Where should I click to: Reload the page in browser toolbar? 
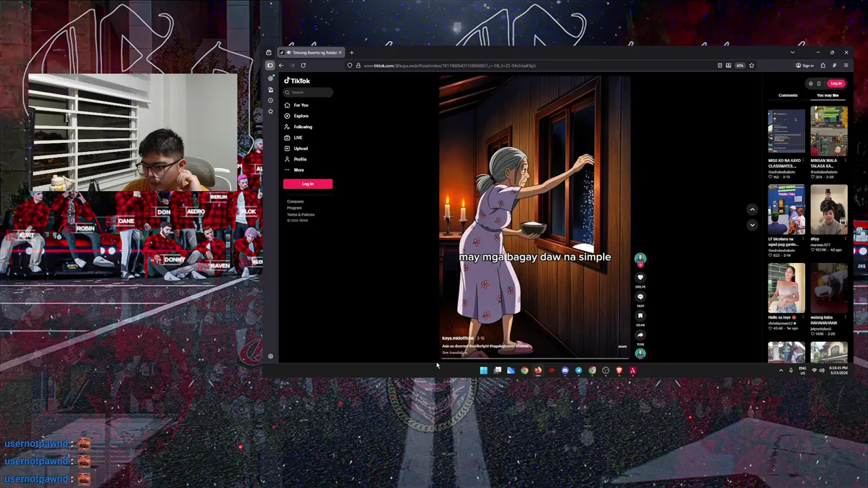[x=303, y=66]
